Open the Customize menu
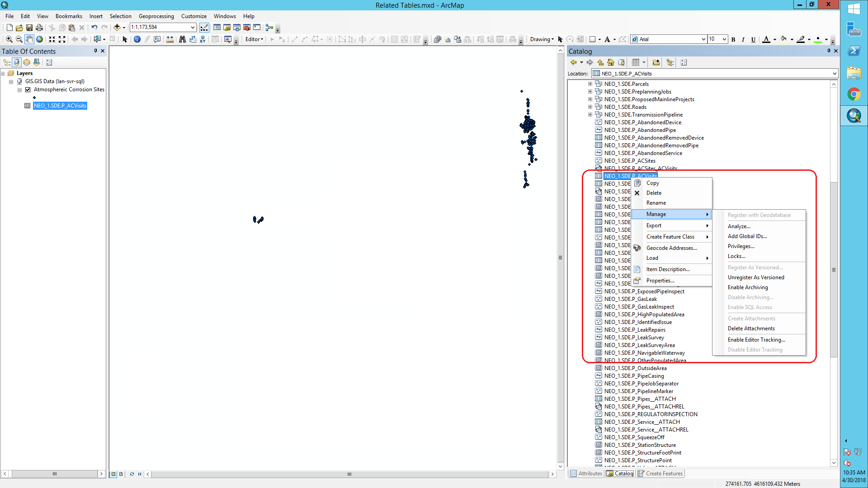 [x=194, y=16]
